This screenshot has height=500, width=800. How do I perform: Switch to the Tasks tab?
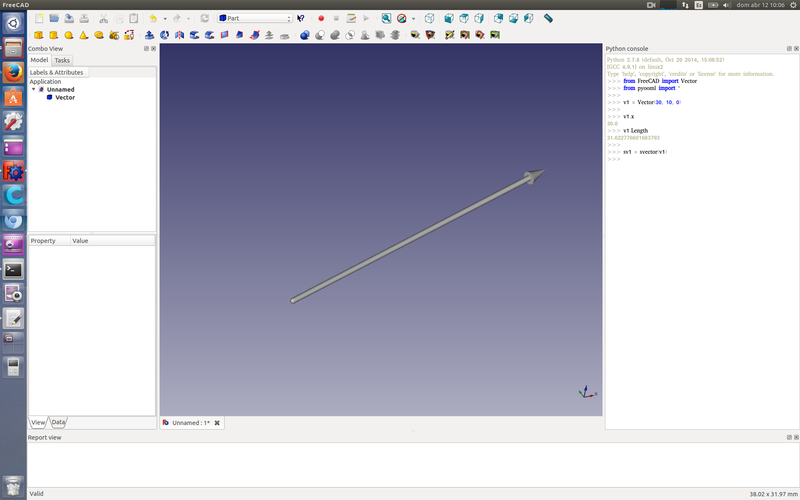[x=62, y=60]
